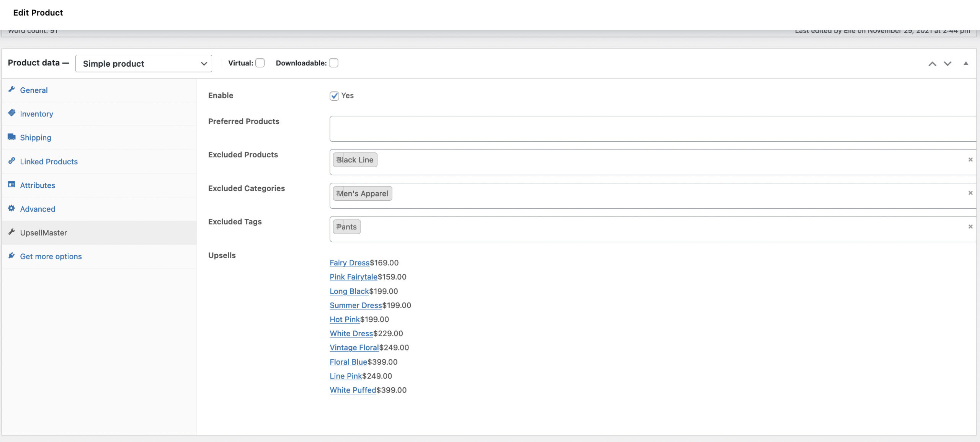Open the Vintage Floral upsell link
Image resolution: width=980 pixels, height=442 pixels.
[x=354, y=348]
